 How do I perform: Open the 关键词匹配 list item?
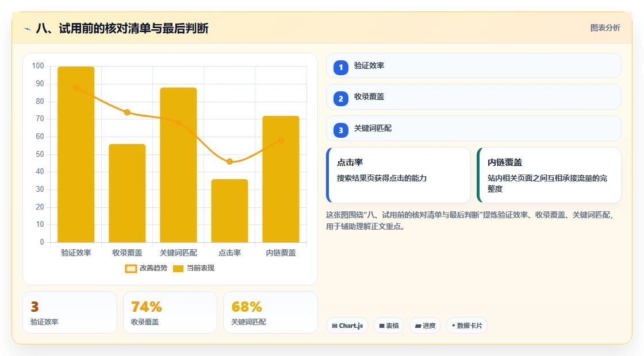click(x=474, y=129)
